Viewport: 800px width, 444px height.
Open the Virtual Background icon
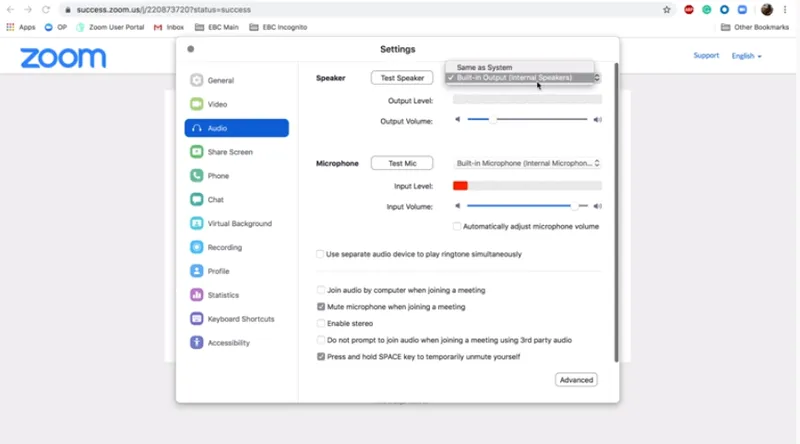pos(196,224)
